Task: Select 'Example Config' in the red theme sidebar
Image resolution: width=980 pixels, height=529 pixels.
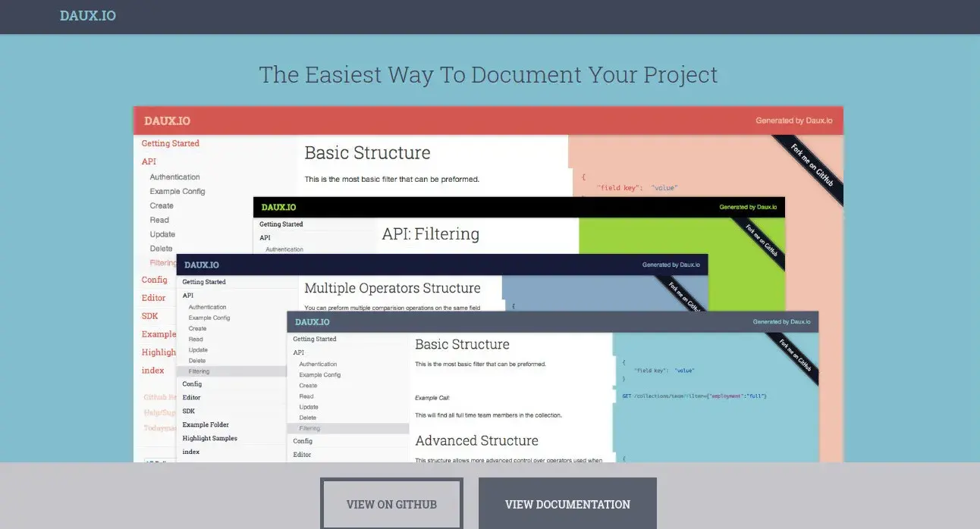Action: pos(177,191)
